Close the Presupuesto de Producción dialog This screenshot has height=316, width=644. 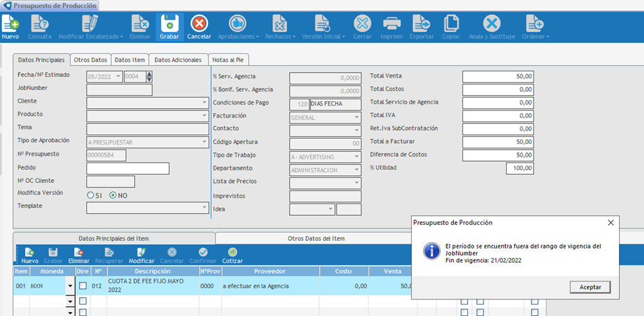tap(610, 223)
